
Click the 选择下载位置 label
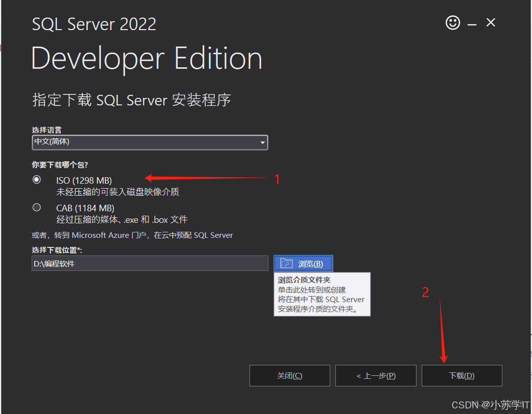(57, 250)
